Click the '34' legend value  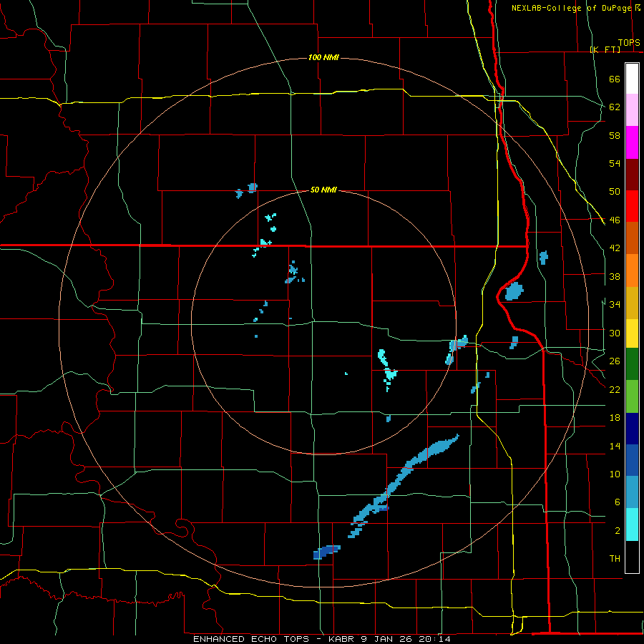(x=615, y=304)
